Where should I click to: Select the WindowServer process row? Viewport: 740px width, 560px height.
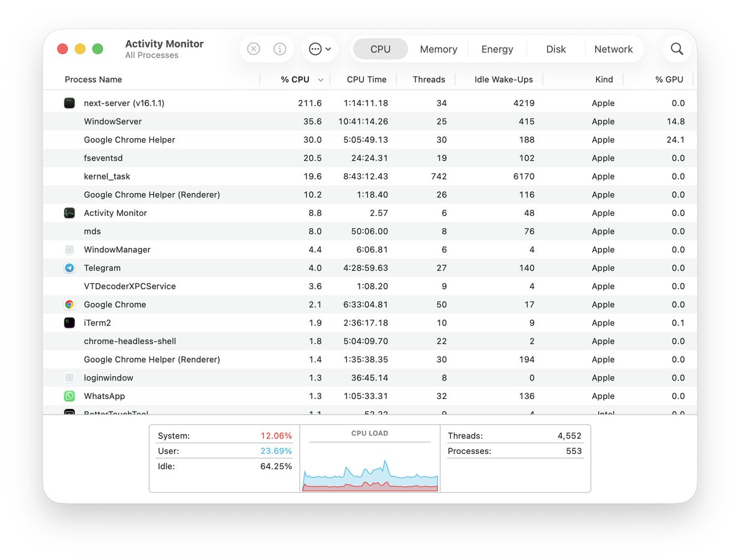(370, 121)
